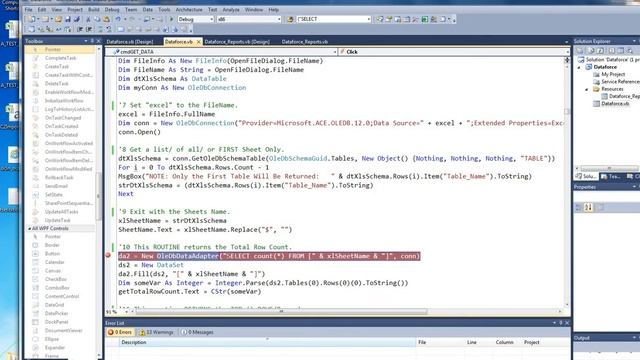Viewport: 640px width, 360px height.
Task: Select Calendar control in Toolbox
Action: 55,262
